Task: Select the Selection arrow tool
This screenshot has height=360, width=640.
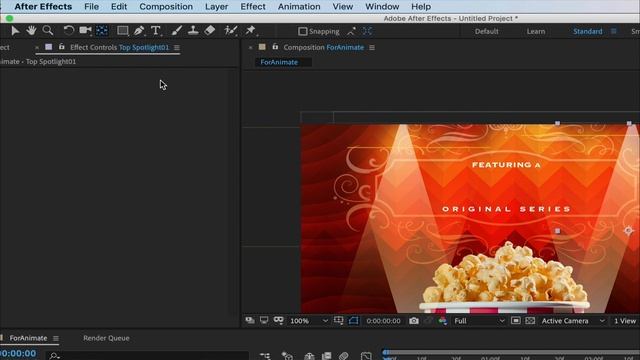Action: (15, 31)
